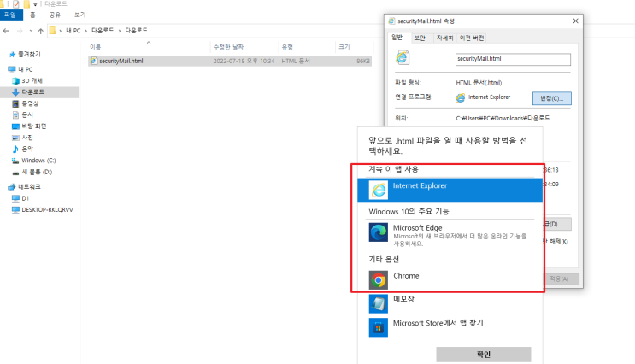The width and height of the screenshot is (635, 364).
Task: Choose Microsoft Edge as the default app
Action: [450, 234]
